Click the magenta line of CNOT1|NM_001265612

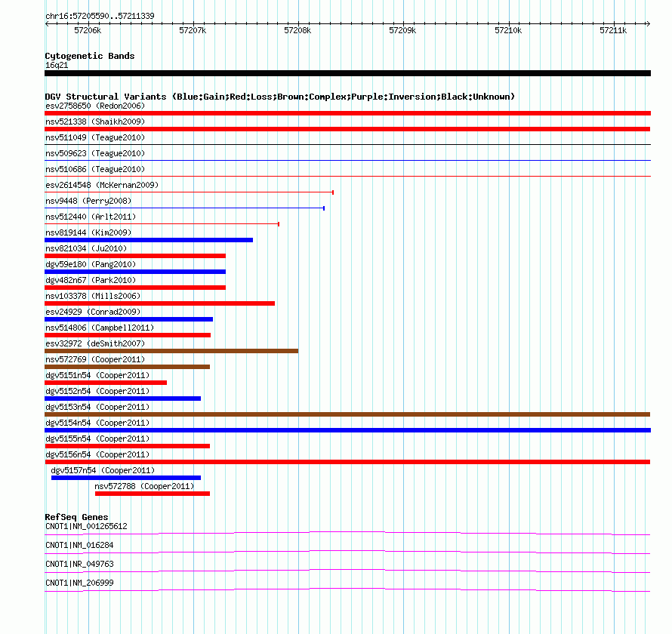pos(347,533)
